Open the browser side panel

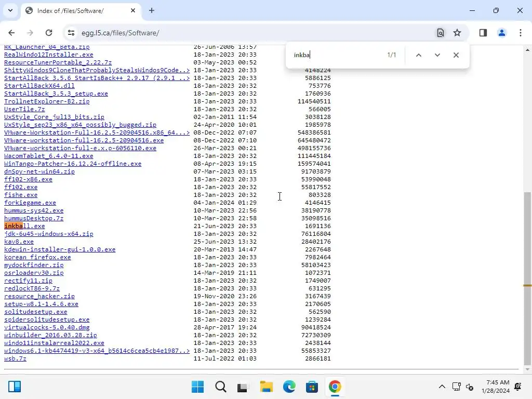click(x=483, y=33)
